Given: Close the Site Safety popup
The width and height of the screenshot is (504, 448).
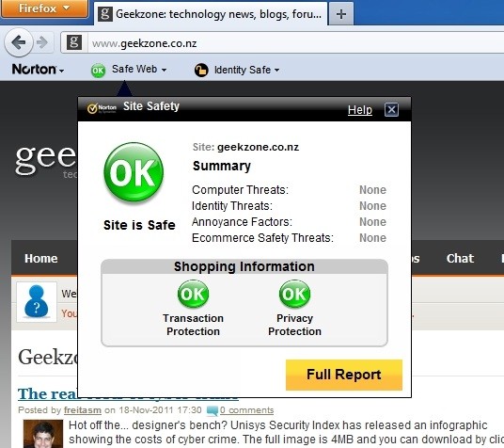Looking at the screenshot, I should (391, 109).
